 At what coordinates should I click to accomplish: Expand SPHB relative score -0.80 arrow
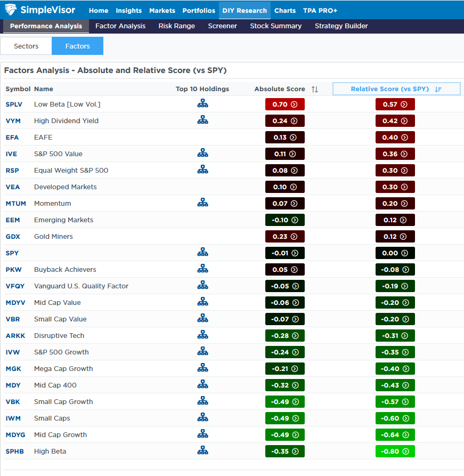click(x=404, y=451)
